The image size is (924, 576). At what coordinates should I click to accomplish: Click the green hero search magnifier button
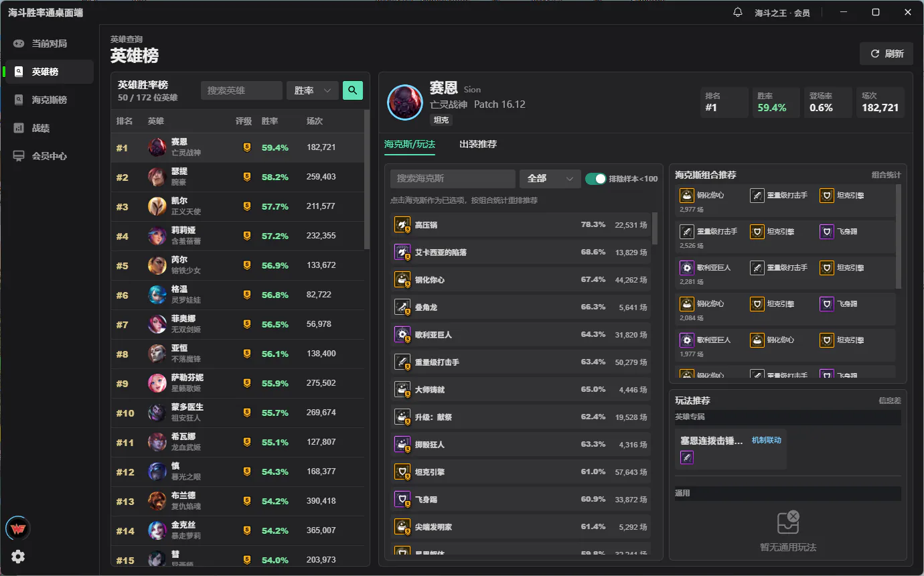[353, 90]
